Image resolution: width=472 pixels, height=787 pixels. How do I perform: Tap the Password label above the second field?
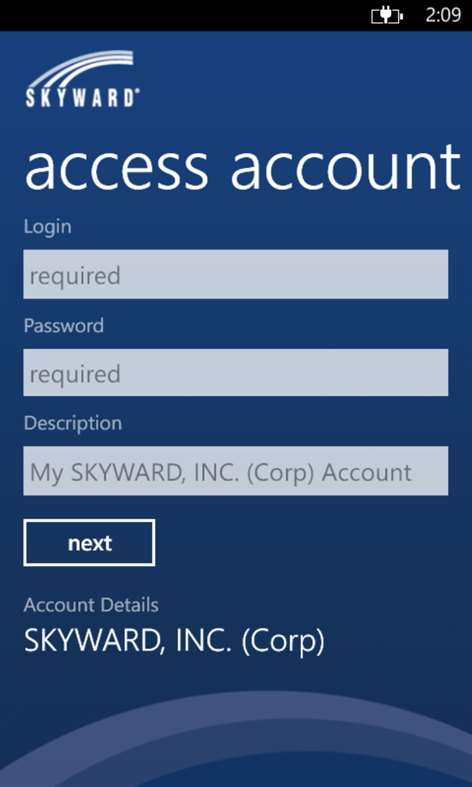[64, 326]
